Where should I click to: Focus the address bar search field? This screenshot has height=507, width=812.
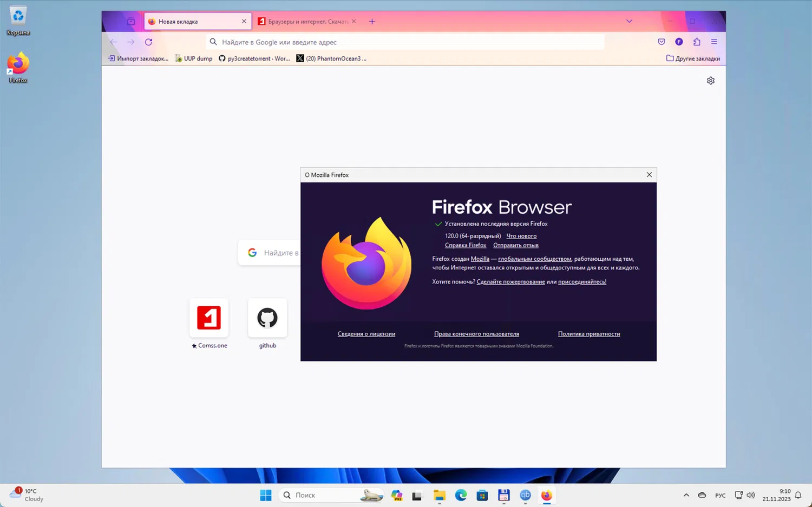pos(405,42)
